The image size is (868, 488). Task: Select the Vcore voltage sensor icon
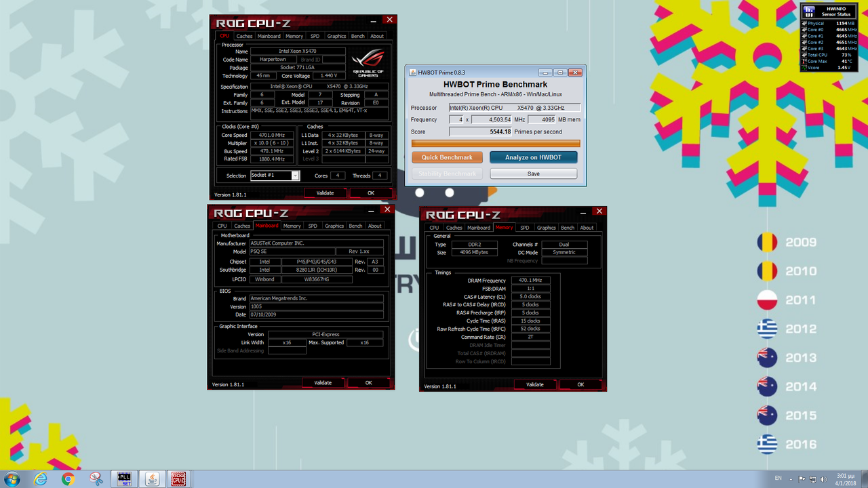coord(804,68)
